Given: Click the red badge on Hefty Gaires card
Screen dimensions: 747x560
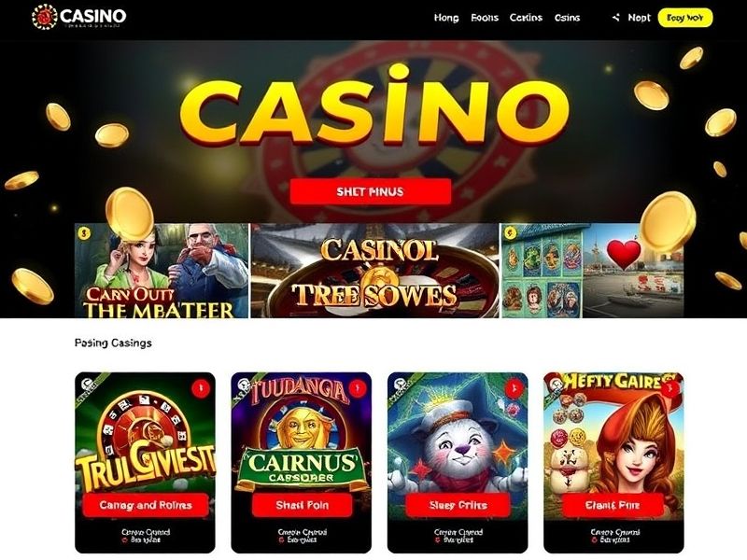Looking at the screenshot, I should (669, 388).
